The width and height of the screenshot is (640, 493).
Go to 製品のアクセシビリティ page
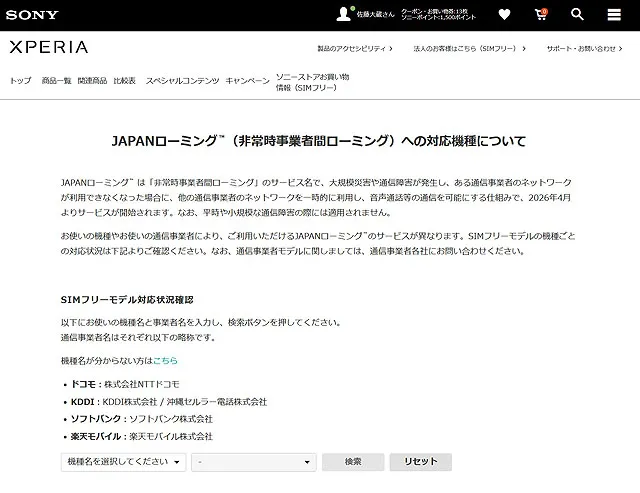354,48
